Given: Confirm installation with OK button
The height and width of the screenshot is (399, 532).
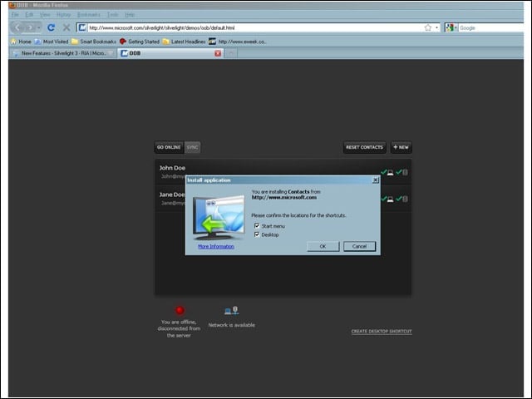Looking at the screenshot, I should (x=323, y=246).
